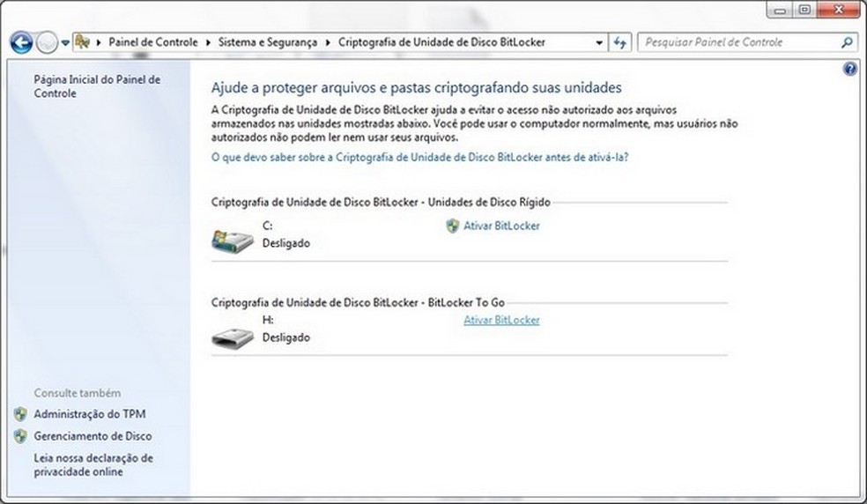The width and height of the screenshot is (867, 504).
Task: Click the Back navigation arrow button
Action: point(21,42)
